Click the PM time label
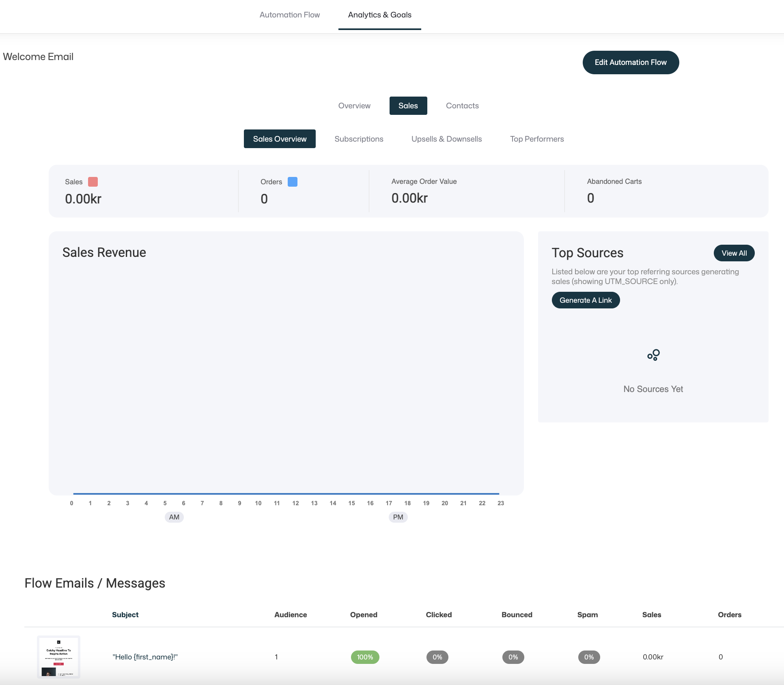 pos(398,517)
